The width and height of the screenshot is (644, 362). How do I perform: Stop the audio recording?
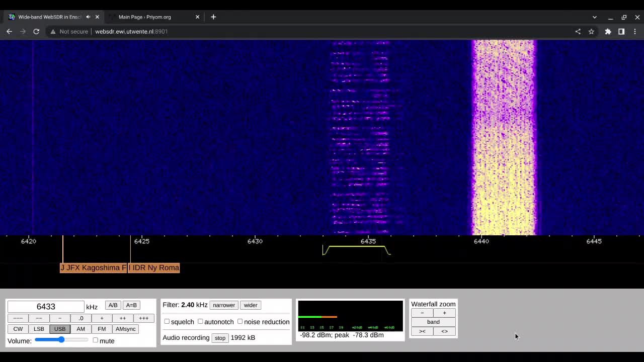pos(220,338)
